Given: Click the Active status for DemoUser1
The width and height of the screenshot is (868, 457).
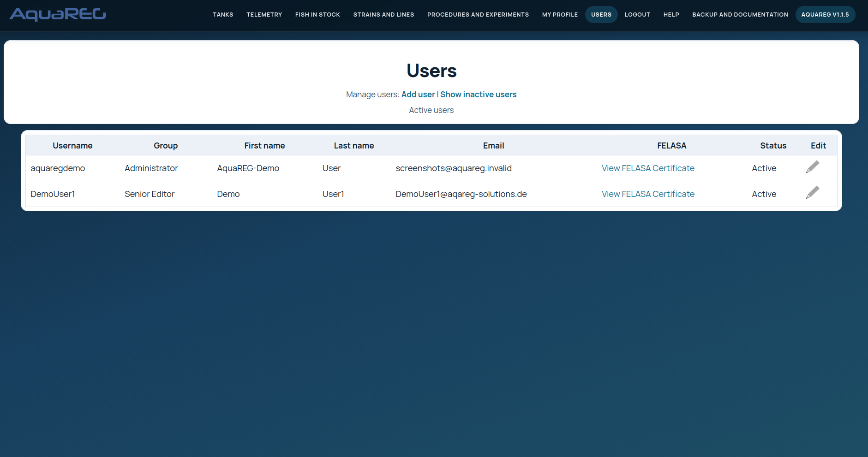Looking at the screenshot, I should pyautogui.click(x=764, y=194).
